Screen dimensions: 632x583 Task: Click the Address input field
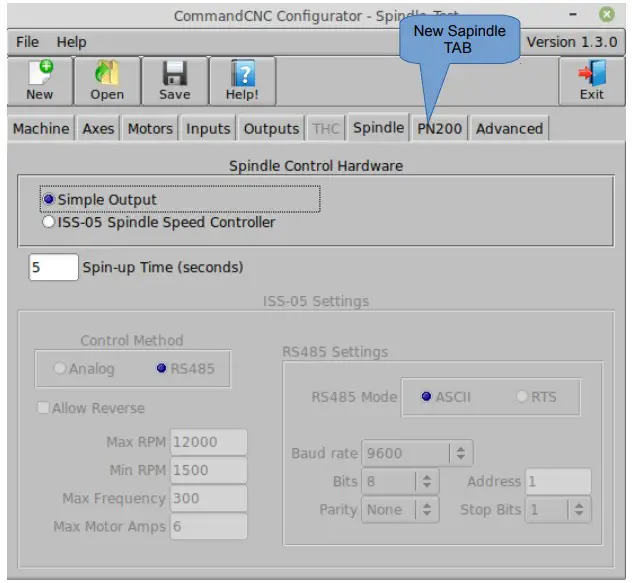tap(558, 481)
